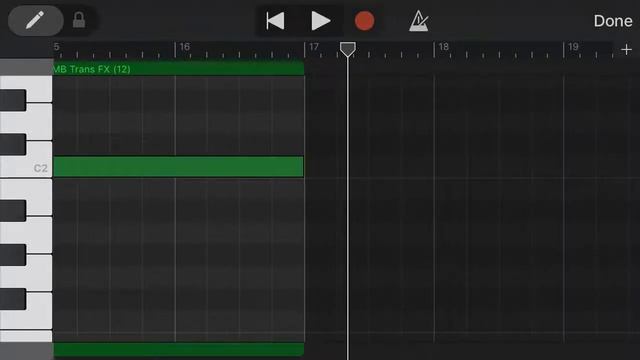Add section with plus icon on ruler
Screen dimensions: 640x360
tap(626, 50)
